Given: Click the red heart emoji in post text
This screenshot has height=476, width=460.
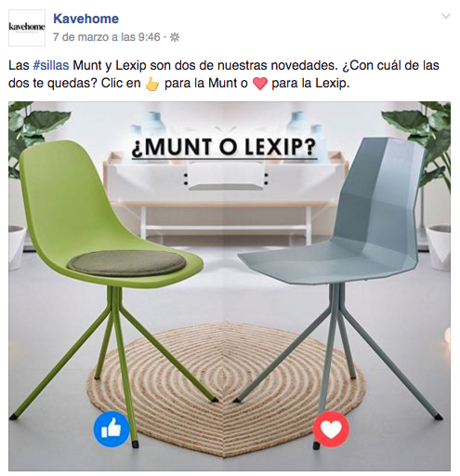Looking at the screenshot, I should 260,84.
